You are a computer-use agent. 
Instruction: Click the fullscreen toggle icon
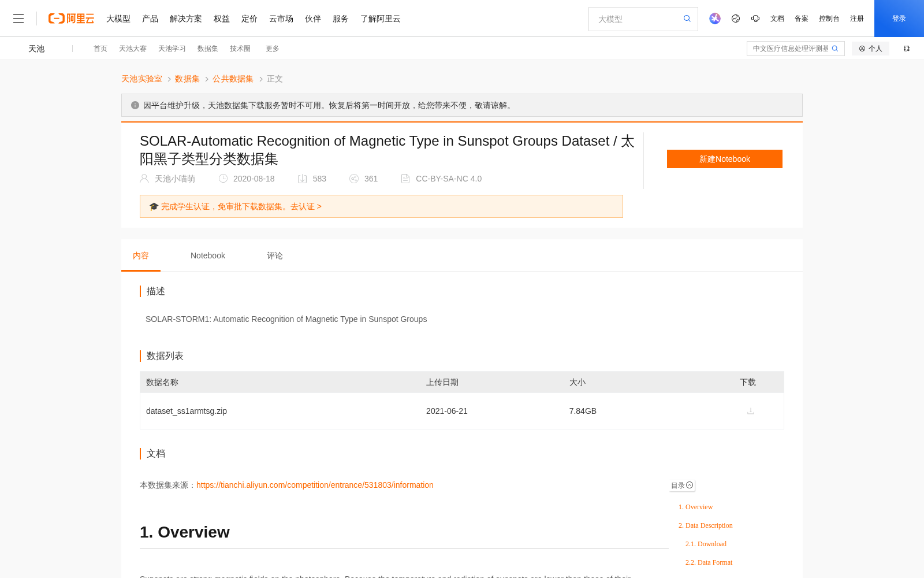(907, 49)
